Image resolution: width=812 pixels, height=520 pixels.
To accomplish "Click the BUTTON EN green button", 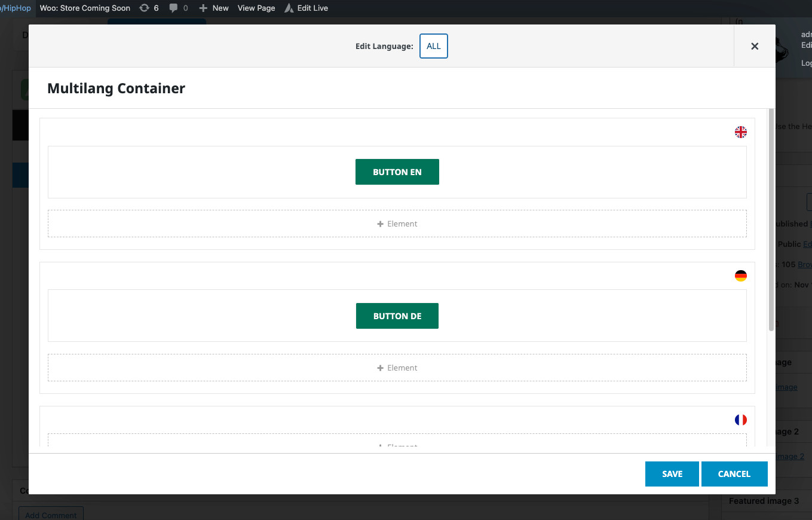I will tap(397, 172).
